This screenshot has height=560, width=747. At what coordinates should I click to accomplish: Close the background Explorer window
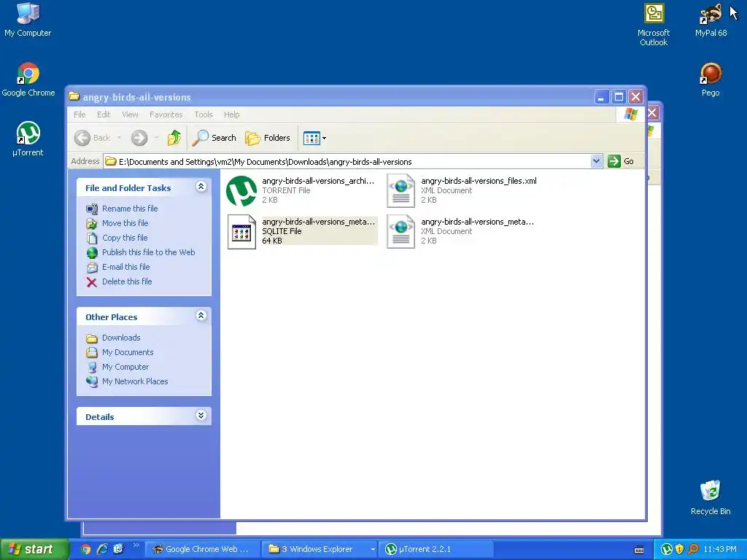[653, 113]
